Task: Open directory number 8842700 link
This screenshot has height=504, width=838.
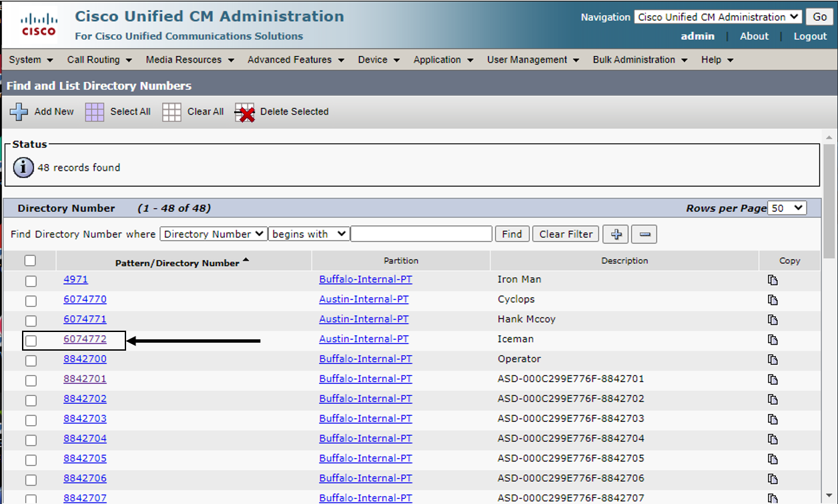Action: coord(85,359)
